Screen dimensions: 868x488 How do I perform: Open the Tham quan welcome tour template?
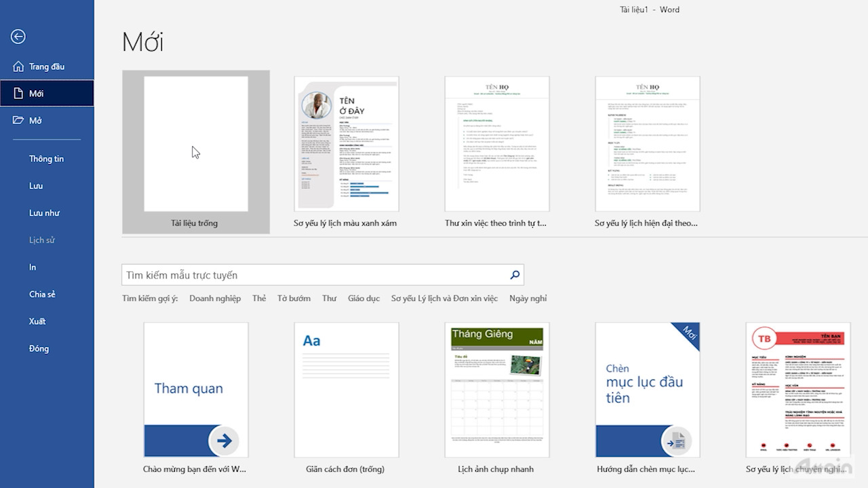(x=195, y=390)
